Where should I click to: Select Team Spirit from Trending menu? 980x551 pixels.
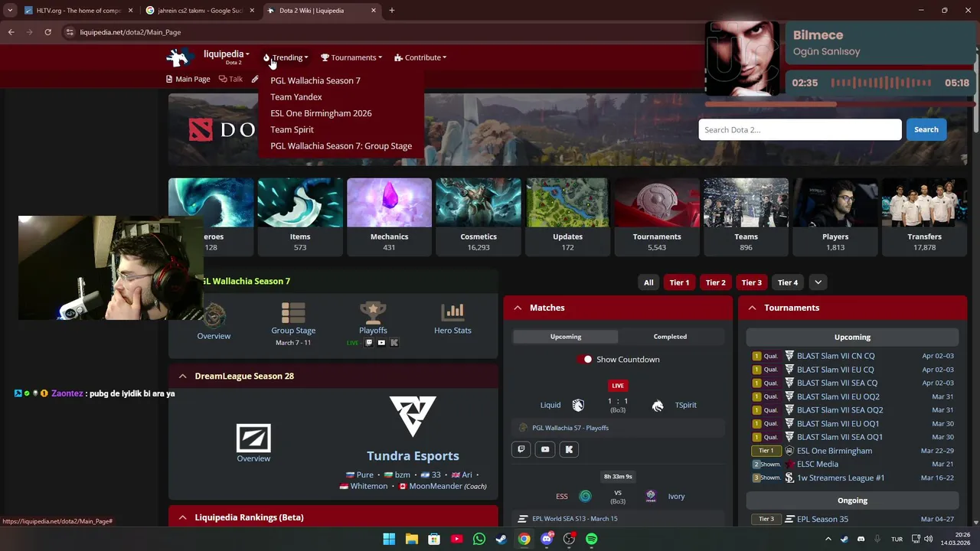292,129
